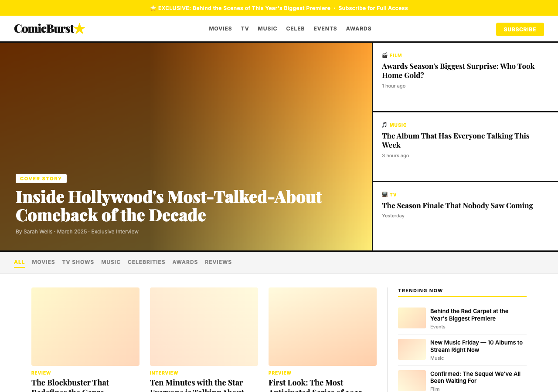Viewport: 558px width, 392px height.
Task: Click the COVER STORY badge
Action: pos(41,178)
